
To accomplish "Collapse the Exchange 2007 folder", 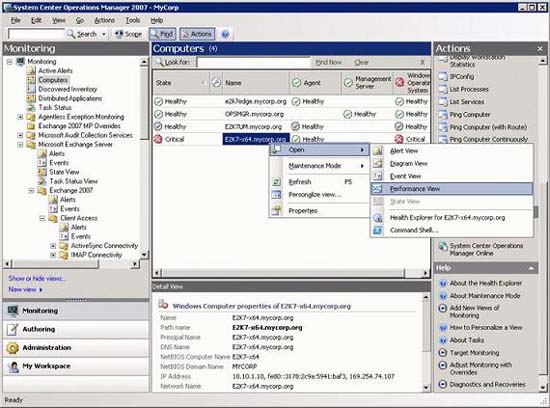I will 31,190.
